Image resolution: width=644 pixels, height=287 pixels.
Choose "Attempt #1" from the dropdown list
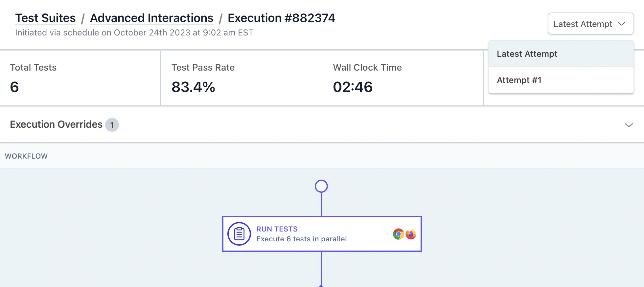tap(519, 80)
